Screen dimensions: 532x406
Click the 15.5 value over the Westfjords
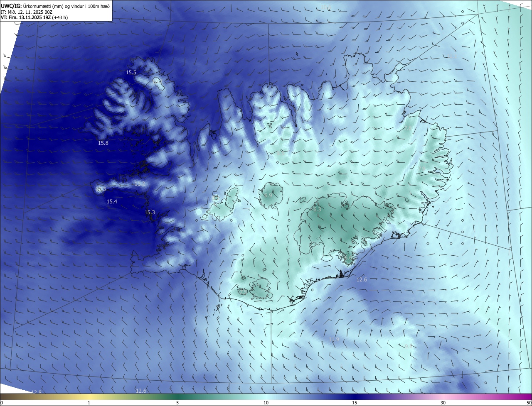[131, 72]
